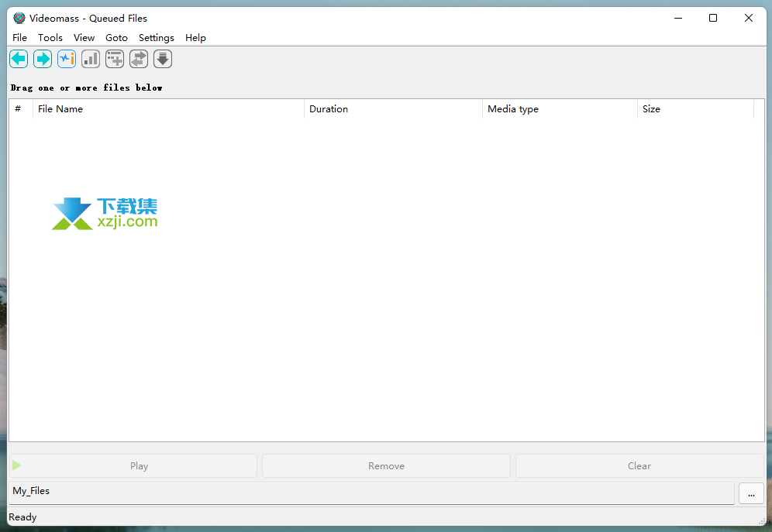Click the browse button labeled with three dots
The image size is (772, 532).
(751, 493)
